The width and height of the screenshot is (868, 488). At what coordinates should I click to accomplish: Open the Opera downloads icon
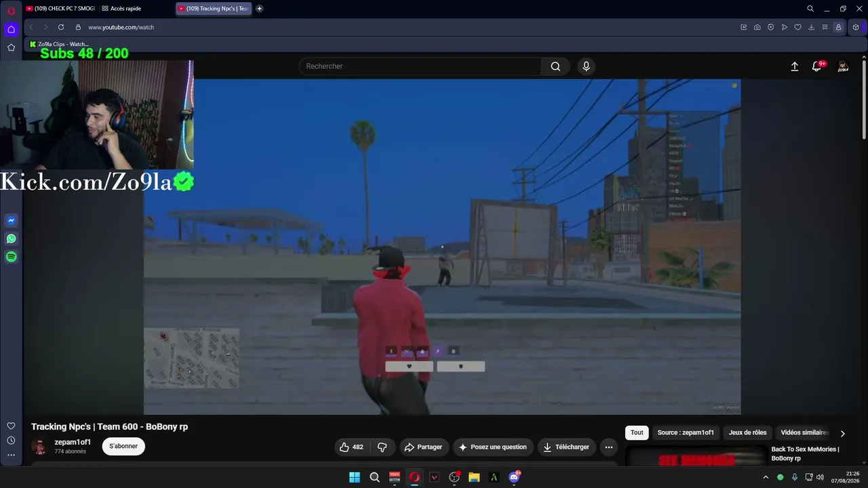click(811, 27)
